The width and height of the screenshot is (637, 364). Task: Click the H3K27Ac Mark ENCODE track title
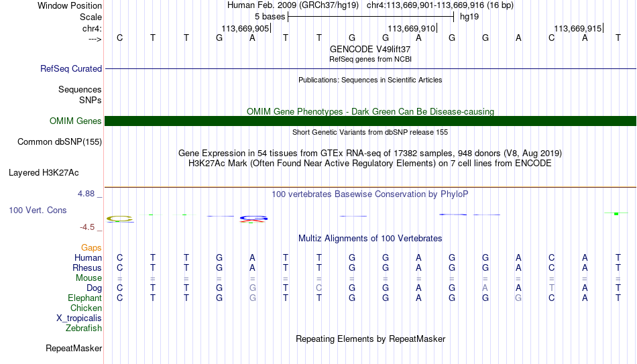click(x=370, y=164)
